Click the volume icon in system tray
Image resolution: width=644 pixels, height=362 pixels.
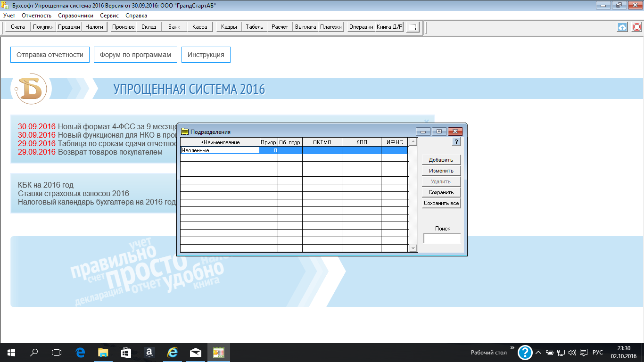point(572,353)
